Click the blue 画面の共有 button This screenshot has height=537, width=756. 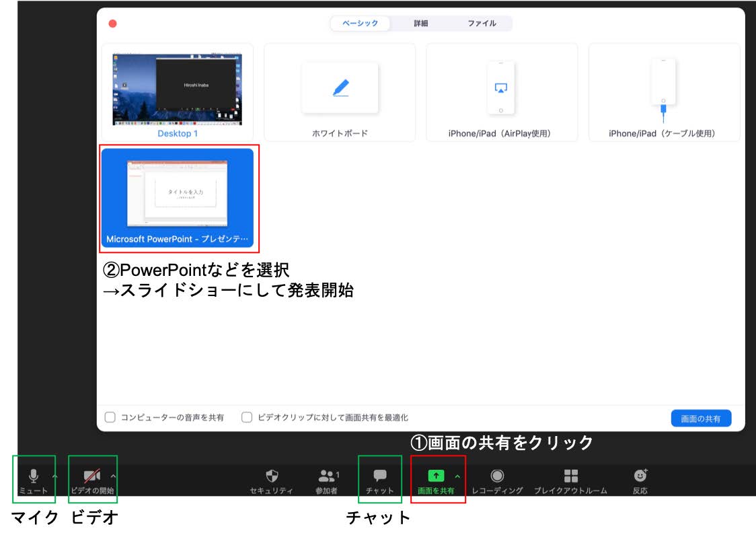pos(701,419)
